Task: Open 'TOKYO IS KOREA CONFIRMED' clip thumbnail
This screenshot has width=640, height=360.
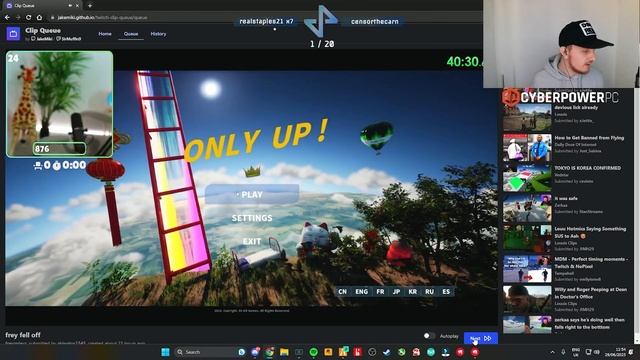Action: point(527,178)
